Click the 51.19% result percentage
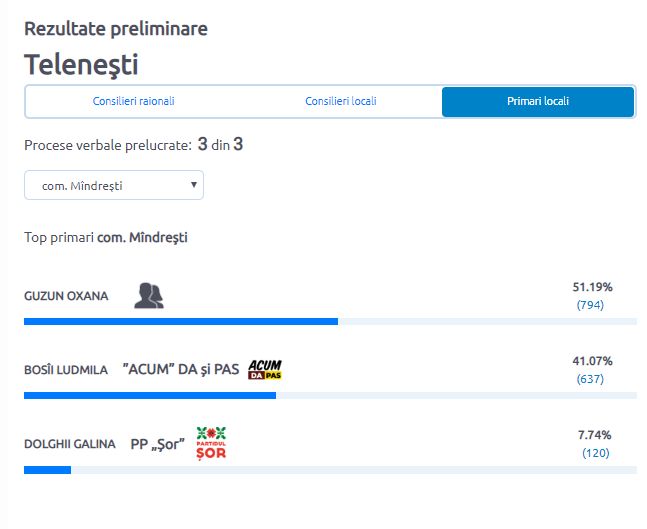Screen dimensions: 647x529 [592, 287]
